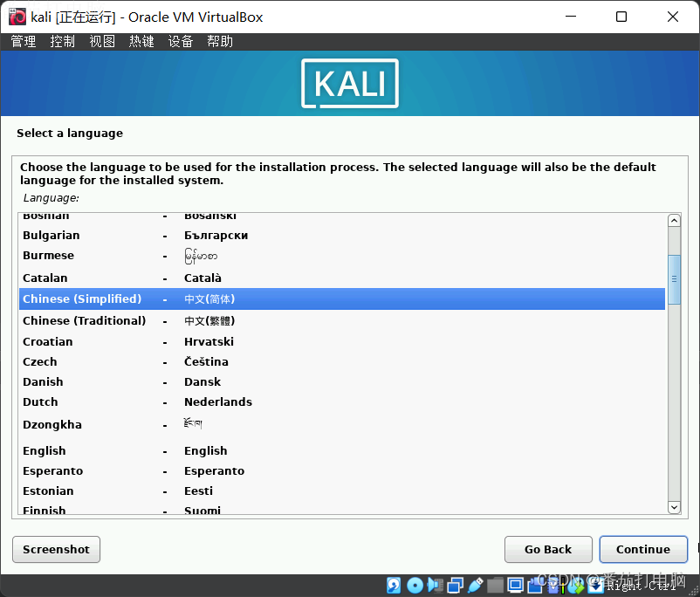700x597 pixels.
Task: Choose Estonian from the language list
Action: (x=342, y=491)
